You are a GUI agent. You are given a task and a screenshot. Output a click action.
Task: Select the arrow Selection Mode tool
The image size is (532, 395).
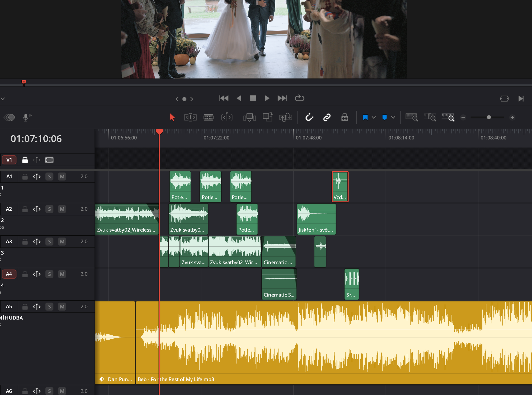pyautogui.click(x=172, y=117)
